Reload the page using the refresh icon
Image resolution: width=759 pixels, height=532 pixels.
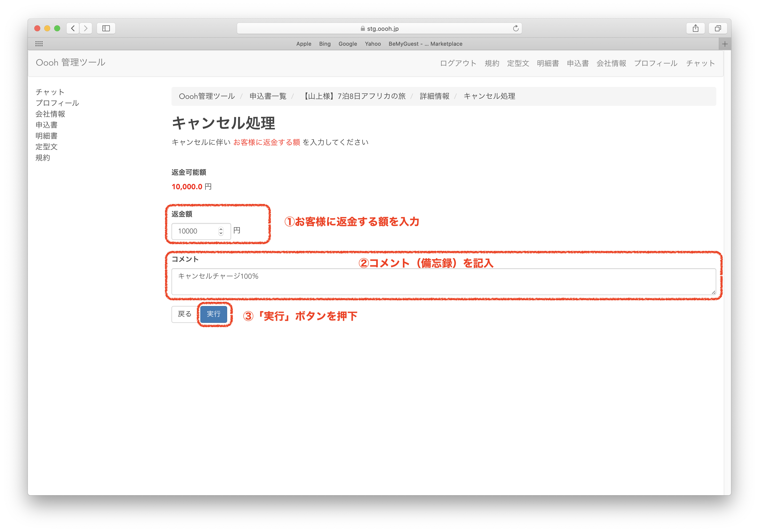[x=515, y=28]
